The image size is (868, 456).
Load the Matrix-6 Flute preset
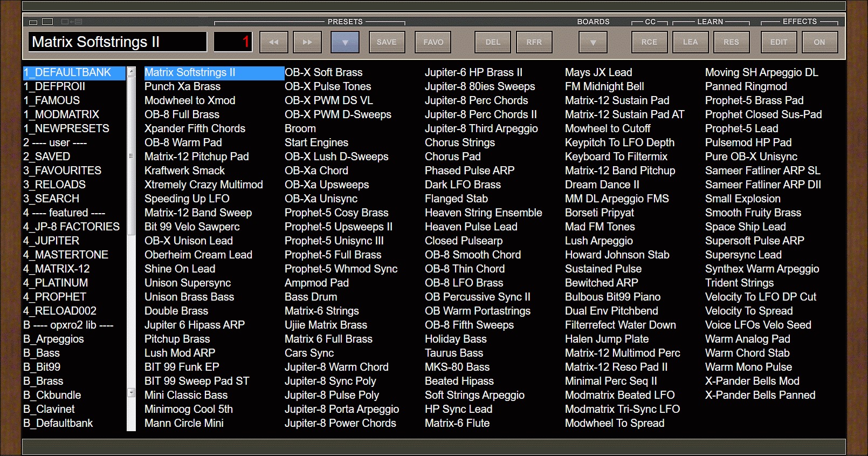(457, 423)
